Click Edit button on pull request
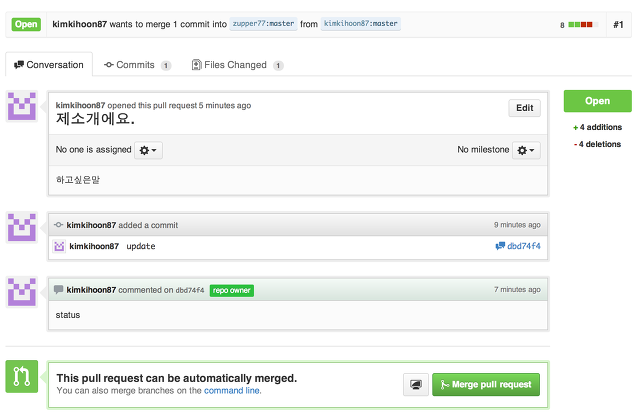 524,108
